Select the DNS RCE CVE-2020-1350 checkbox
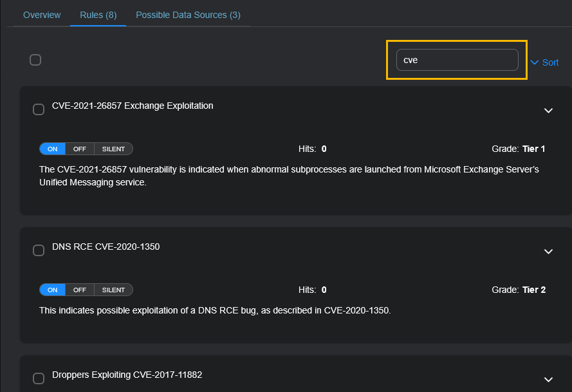Viewport: 572px width, 392px height. (x=39, y=250)
